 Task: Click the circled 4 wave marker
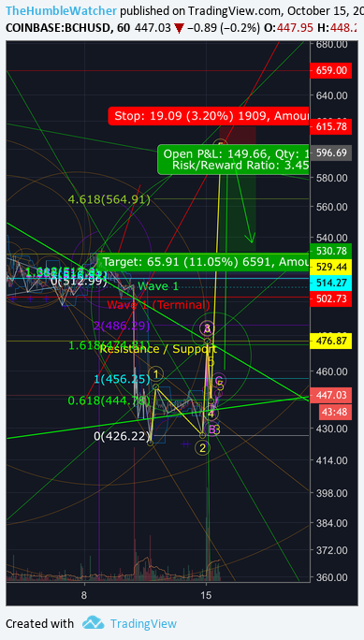point(211,414)
